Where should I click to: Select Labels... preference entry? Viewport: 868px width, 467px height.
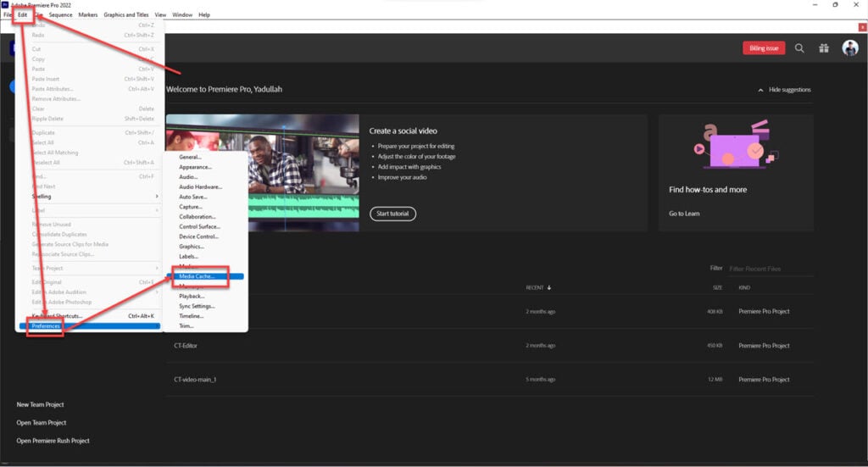tap(188, 257)
